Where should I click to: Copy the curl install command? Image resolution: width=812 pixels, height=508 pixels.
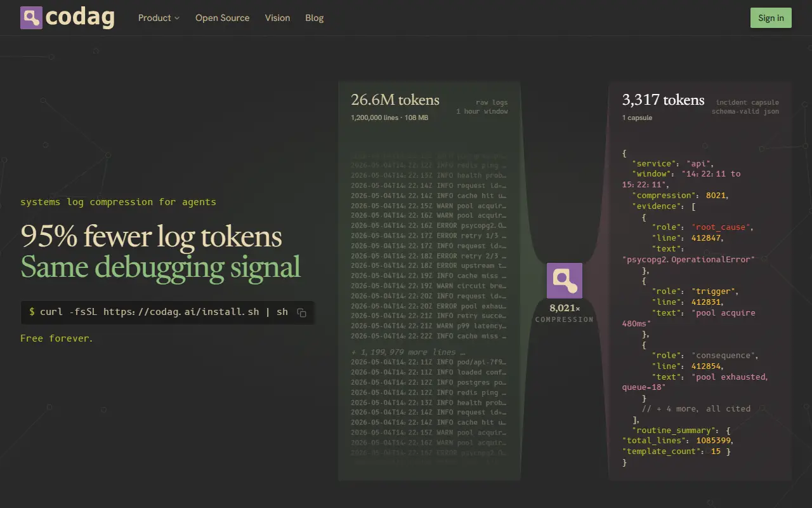(302, 312)
